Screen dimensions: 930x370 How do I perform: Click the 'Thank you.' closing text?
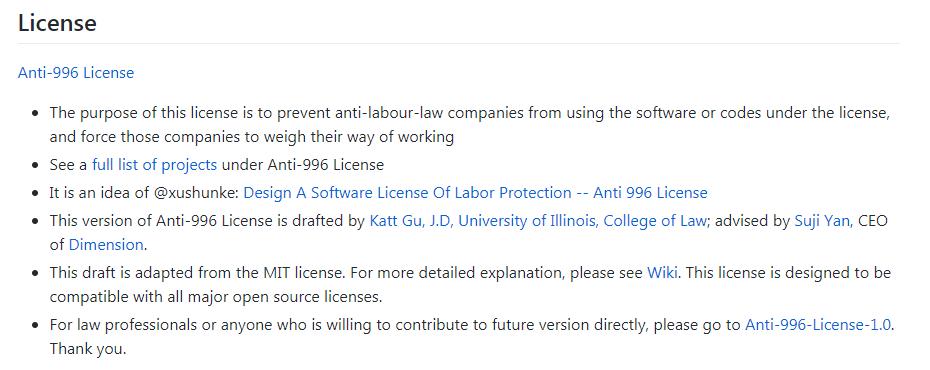click(x=88, y=349)
